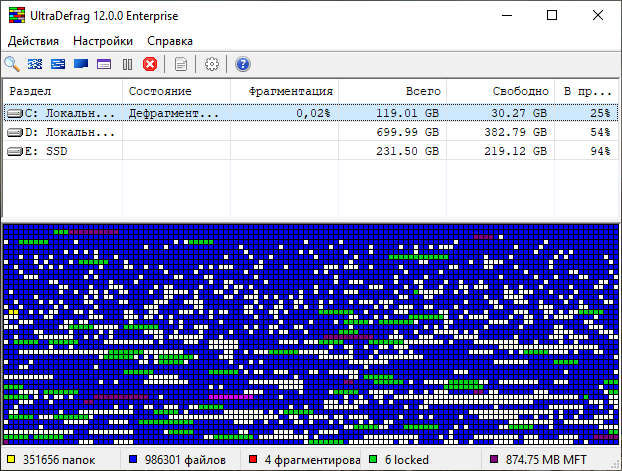Click the Quick optimization toolbar icon

tap(59, 64)
